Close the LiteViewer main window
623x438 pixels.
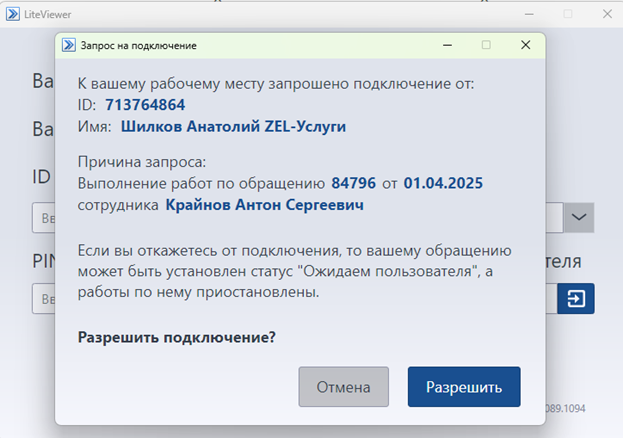point(607,14)
